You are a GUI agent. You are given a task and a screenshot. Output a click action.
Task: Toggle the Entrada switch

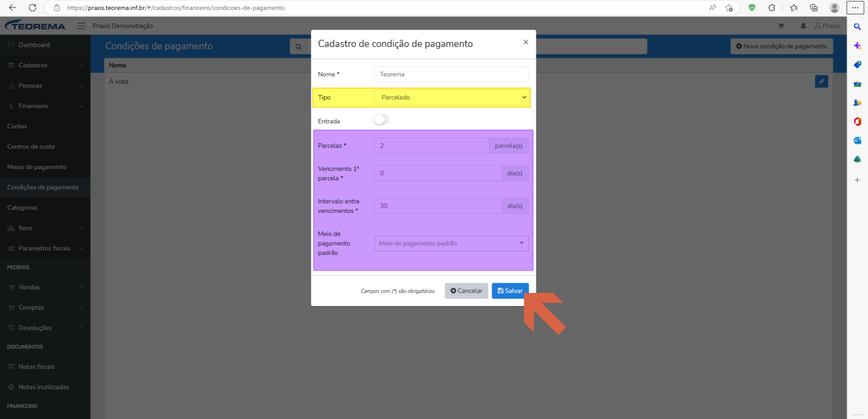coord(382,120)
